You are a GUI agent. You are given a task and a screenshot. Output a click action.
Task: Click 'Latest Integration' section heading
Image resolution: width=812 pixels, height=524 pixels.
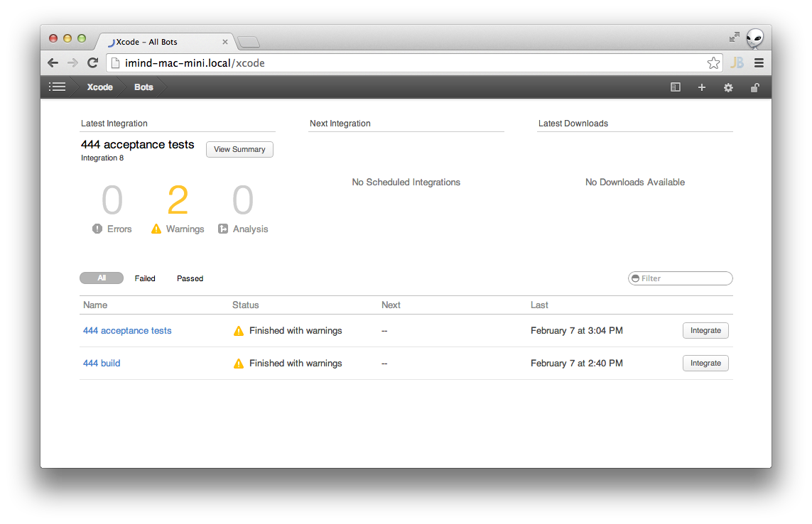114,124
